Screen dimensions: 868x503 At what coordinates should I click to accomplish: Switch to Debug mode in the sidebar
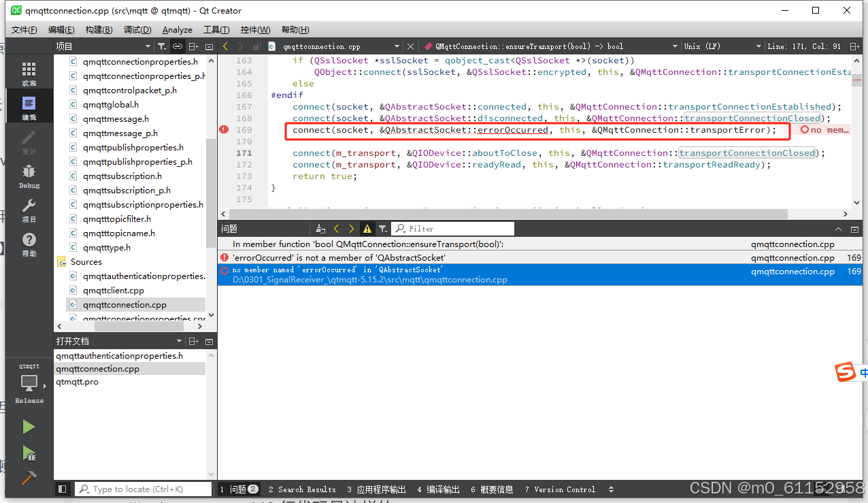29,174
